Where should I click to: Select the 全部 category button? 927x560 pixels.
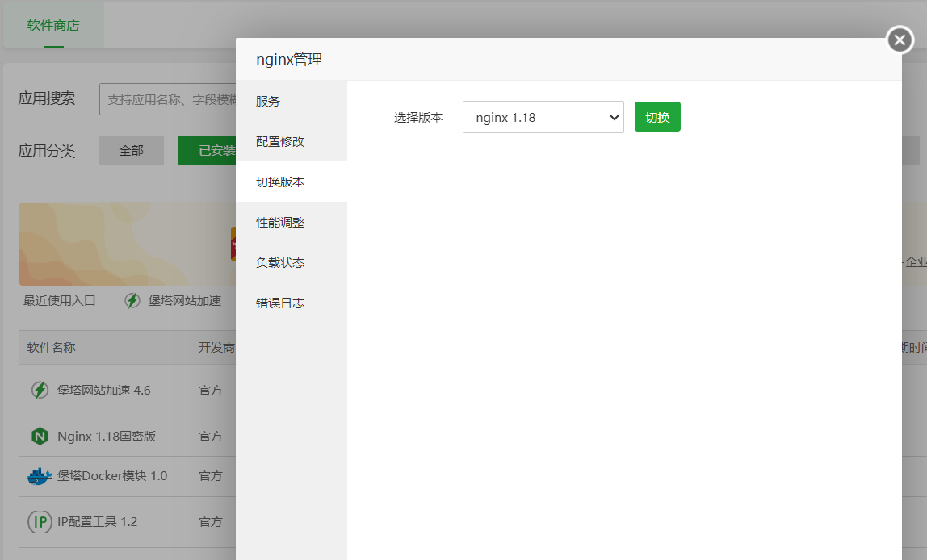pos(132,151)
